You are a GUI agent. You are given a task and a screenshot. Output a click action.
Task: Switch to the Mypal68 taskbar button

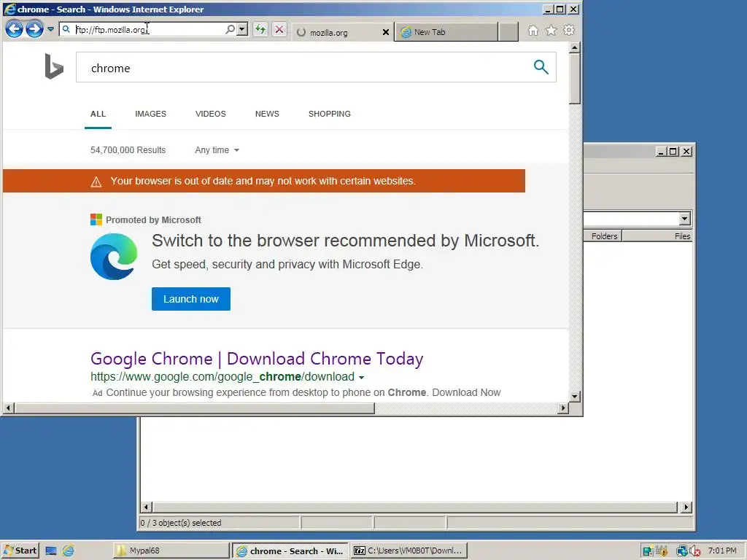click(171, 551)
